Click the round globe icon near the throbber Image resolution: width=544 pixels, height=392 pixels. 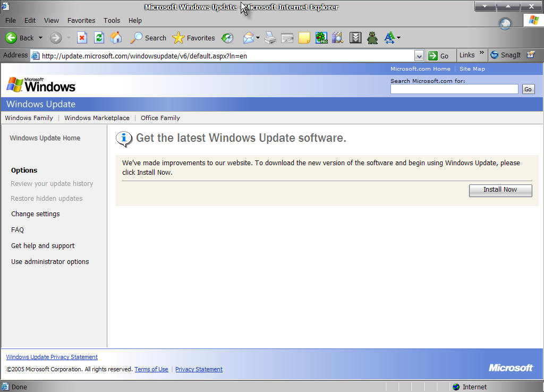click(x=505, y=23)
